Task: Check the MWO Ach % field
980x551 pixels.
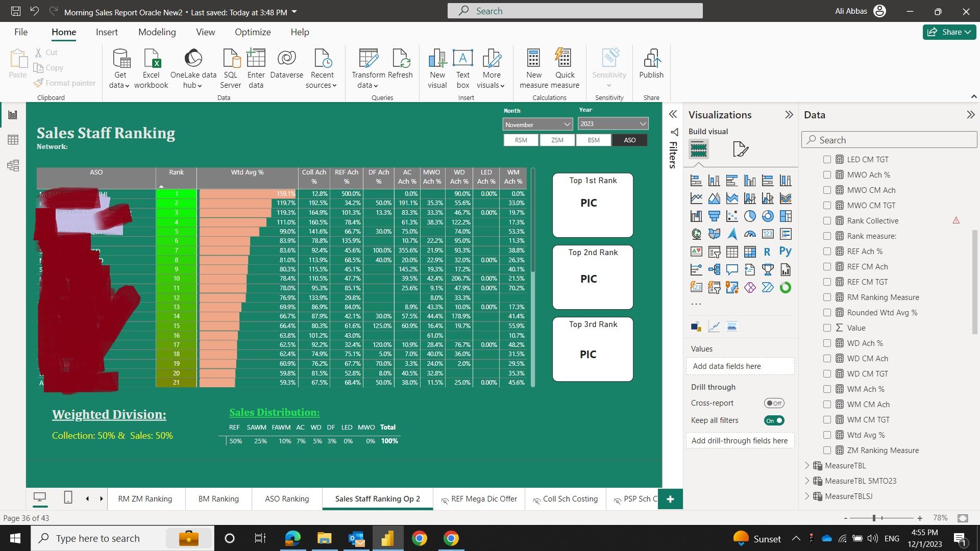Action: (827, 174)
